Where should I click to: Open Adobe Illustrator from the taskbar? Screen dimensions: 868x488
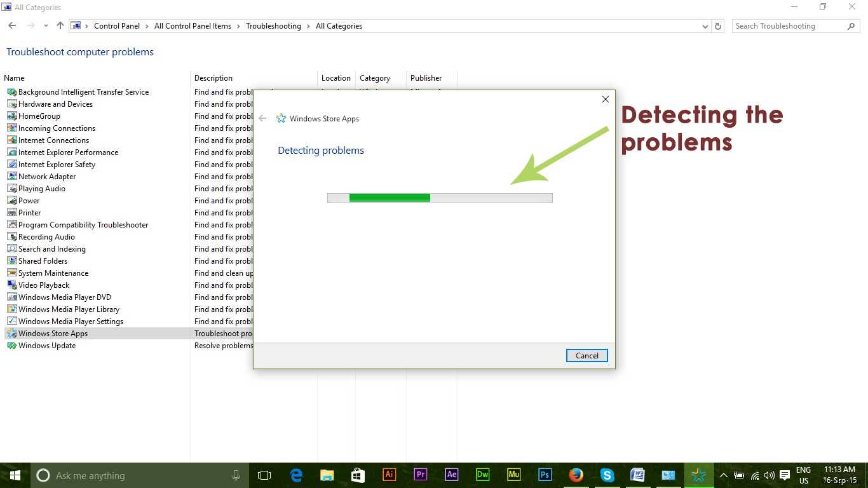[390, 475]
